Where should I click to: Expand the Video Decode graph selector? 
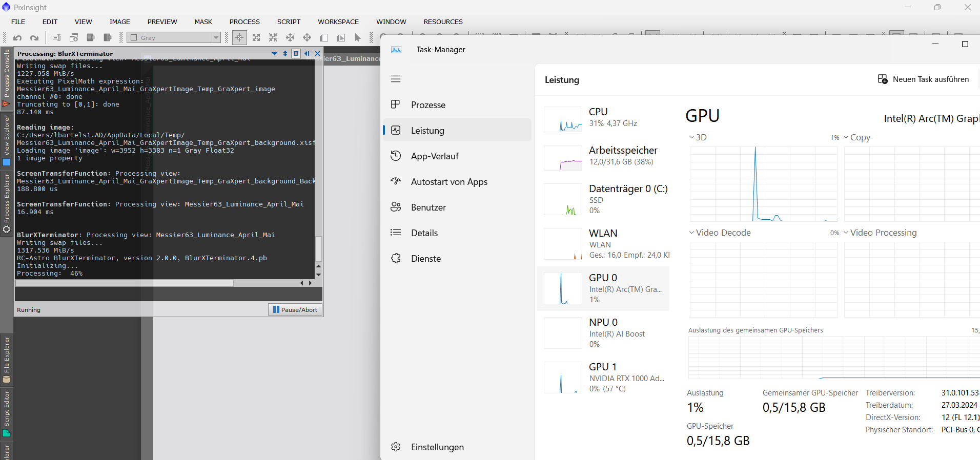(x=691, y=233)
